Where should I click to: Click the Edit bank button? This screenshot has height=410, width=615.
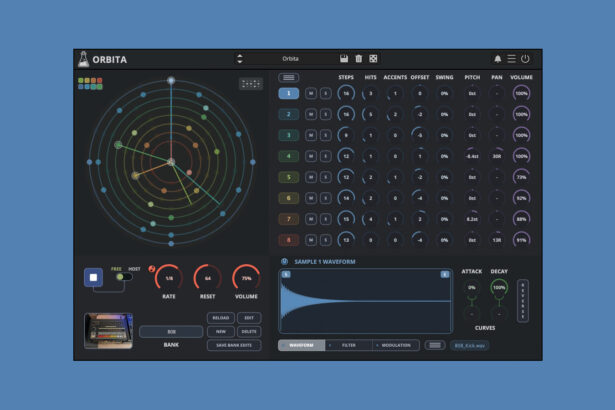coord(249,318)
